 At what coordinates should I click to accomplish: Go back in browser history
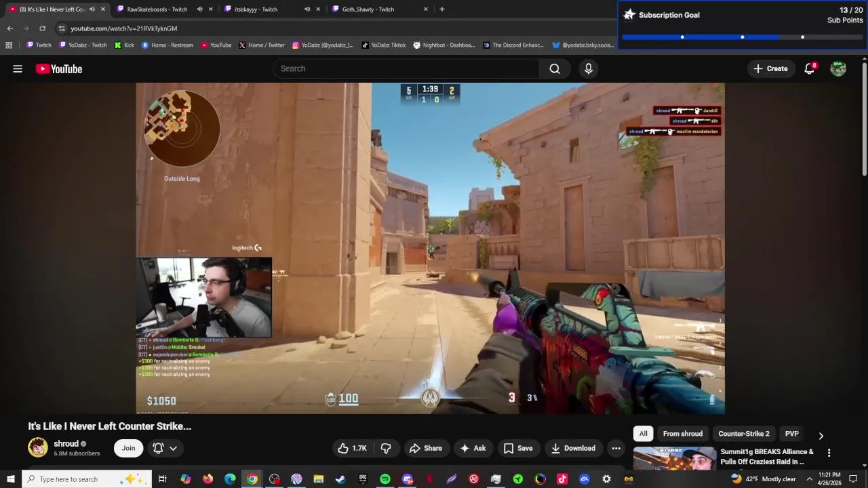pyautogui.click(x=9, y=28)
